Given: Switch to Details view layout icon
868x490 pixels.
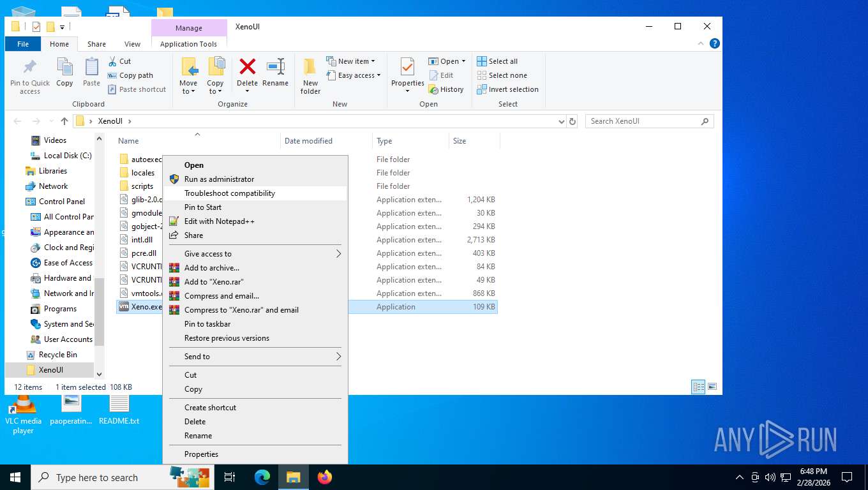Looking at the screenshot, I should (699, 387).
